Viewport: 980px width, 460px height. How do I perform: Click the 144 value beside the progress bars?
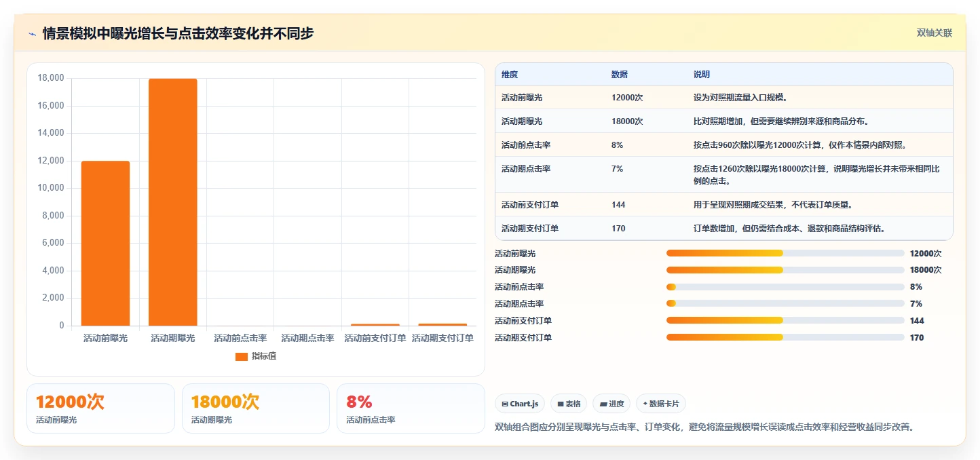click(x=917, y=321)
